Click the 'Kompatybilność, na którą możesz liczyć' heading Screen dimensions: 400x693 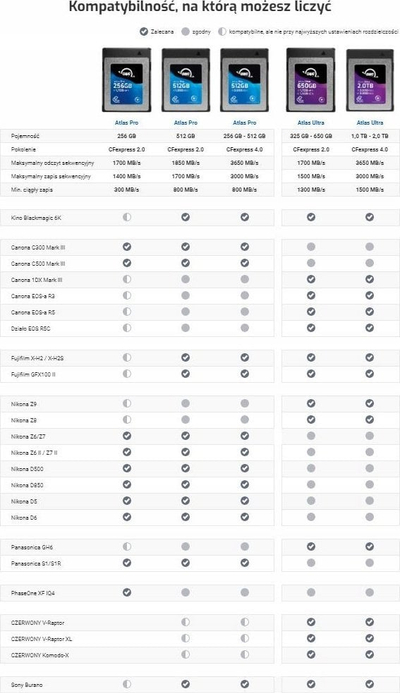point(200,7)
